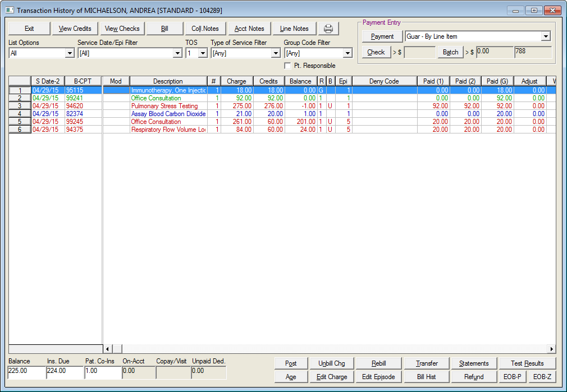Open Acct Notes
Viewport: 567px width, 392px height.
click(x=249, y=29)
